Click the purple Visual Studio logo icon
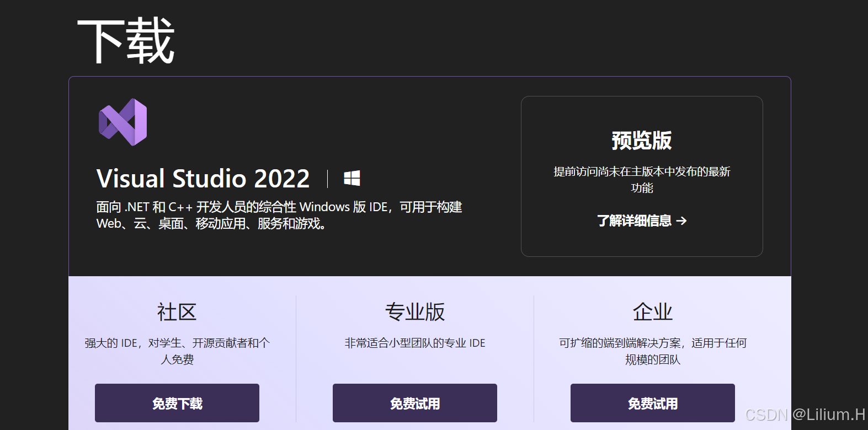868x430 pixels. (x=123, y=122)
